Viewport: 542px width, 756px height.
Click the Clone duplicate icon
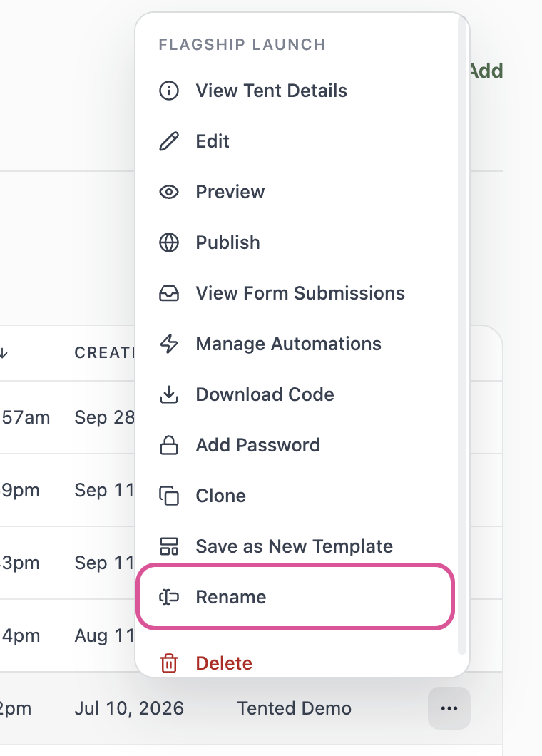pyautogui.click(x=169, y=496)
